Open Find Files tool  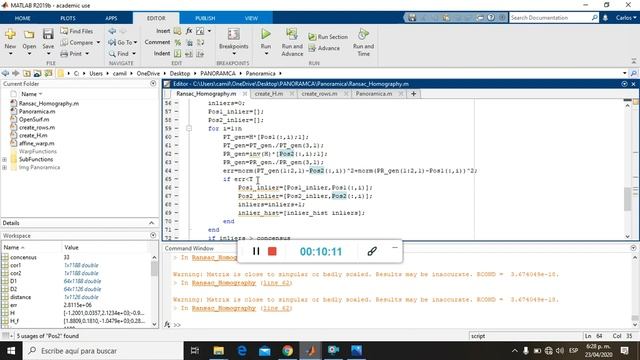tap(76, 31)
